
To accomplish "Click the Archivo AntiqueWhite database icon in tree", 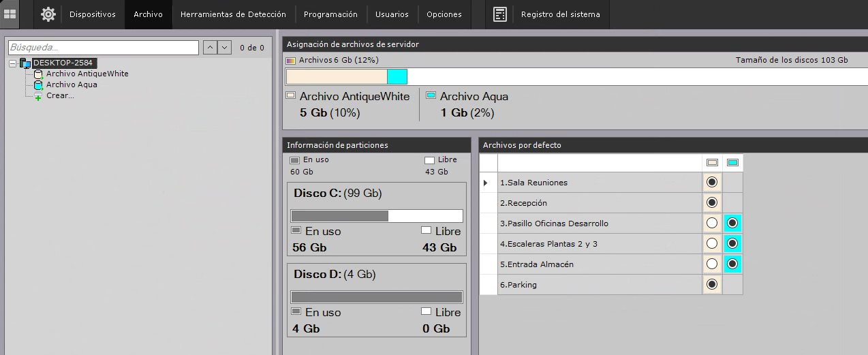I will [39, 74].
